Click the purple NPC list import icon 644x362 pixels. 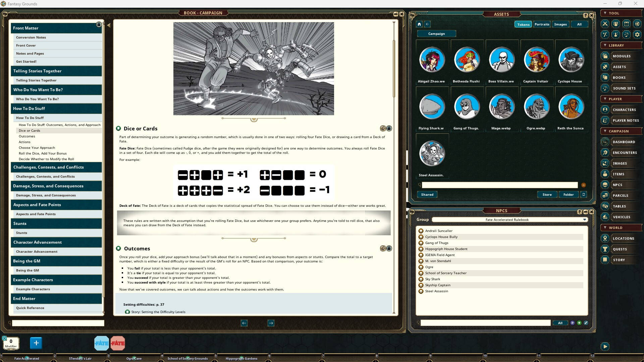[x=573, y=323]
